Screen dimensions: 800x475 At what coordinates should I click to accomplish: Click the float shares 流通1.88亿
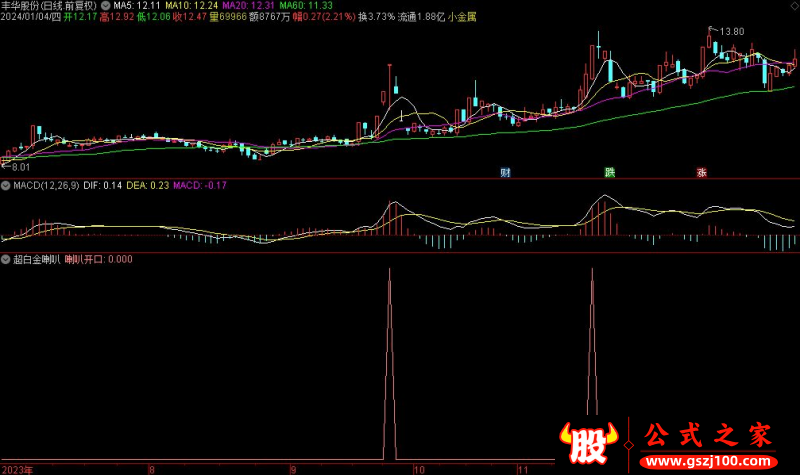(421, 17)
